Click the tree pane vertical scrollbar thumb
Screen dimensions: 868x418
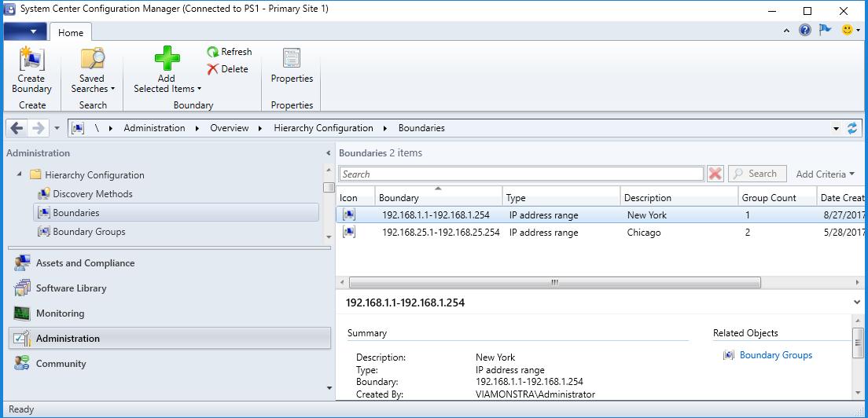[329, 187]
